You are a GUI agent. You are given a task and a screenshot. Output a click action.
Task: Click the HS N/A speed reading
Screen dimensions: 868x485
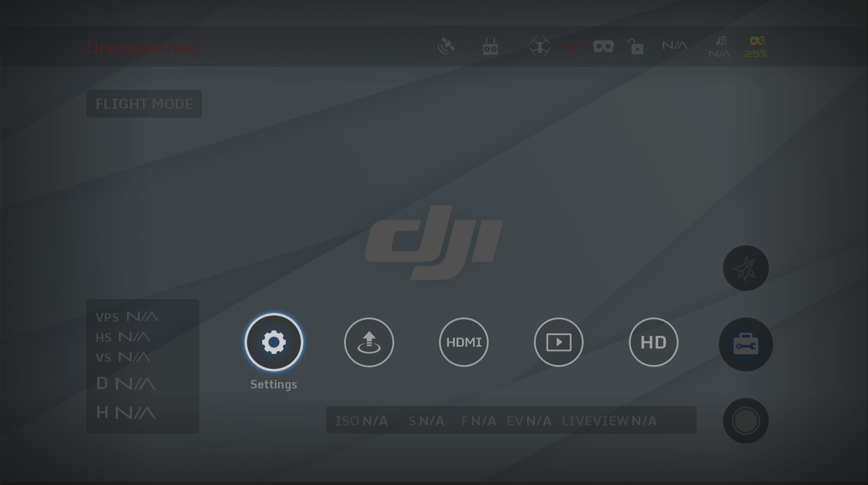[123, 337]
